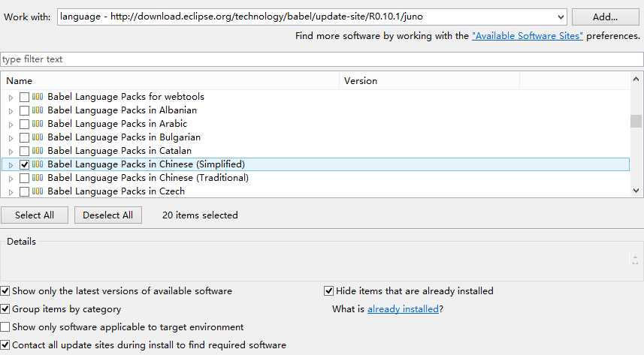Click the list scrollbar up arrow

coord(636,79)
